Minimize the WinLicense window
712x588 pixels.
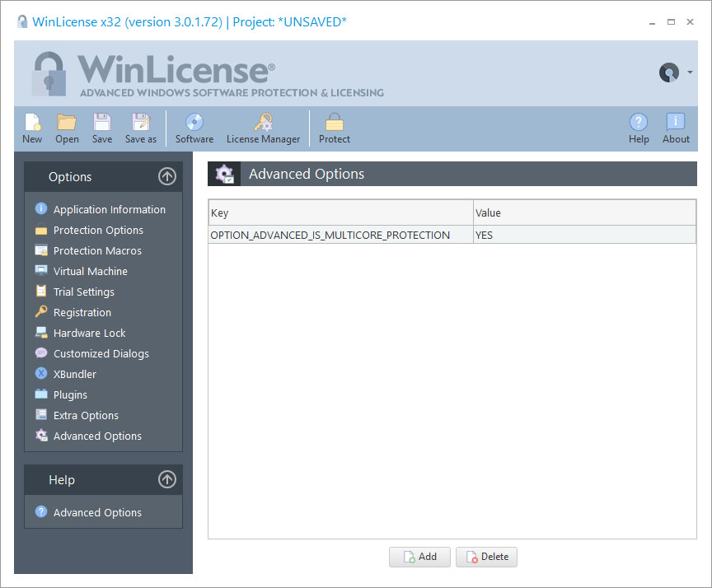(652, 22)
